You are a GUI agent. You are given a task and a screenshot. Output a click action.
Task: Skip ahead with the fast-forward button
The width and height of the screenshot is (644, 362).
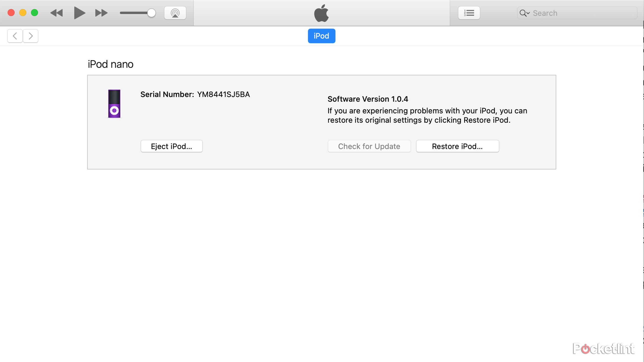pyautogui.click(x=101, y=13)
